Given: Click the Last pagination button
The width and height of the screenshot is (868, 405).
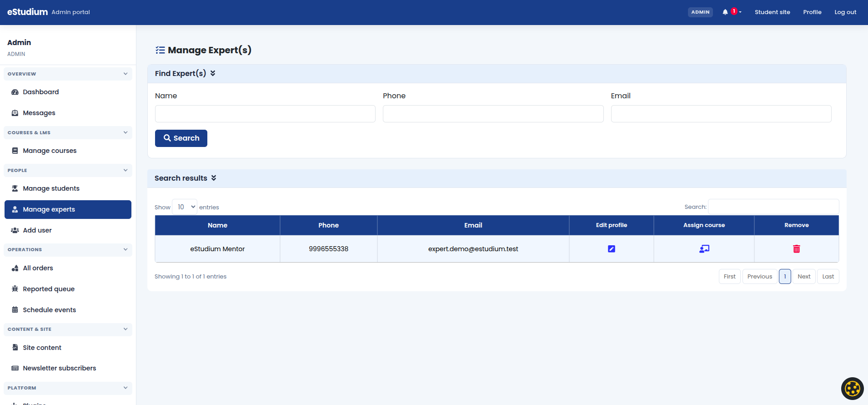Looking at the screenshot, I should tap(828, 277).
